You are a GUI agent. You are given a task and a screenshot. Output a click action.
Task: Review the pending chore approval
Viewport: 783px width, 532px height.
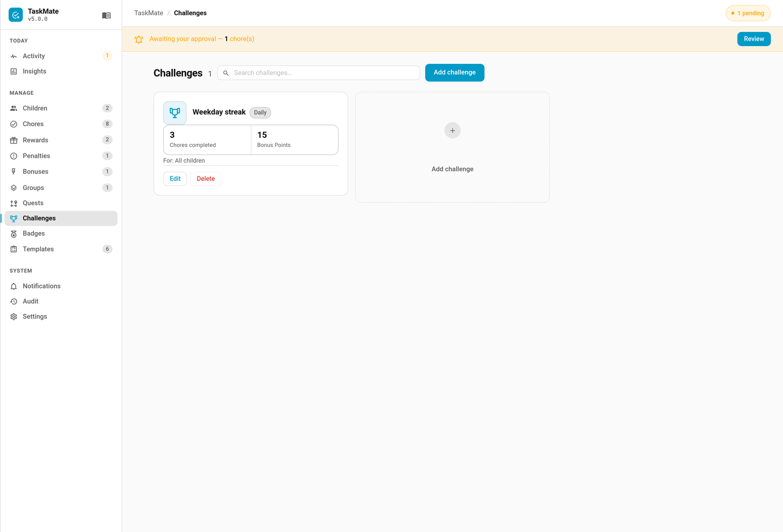[x=754, y=39]
